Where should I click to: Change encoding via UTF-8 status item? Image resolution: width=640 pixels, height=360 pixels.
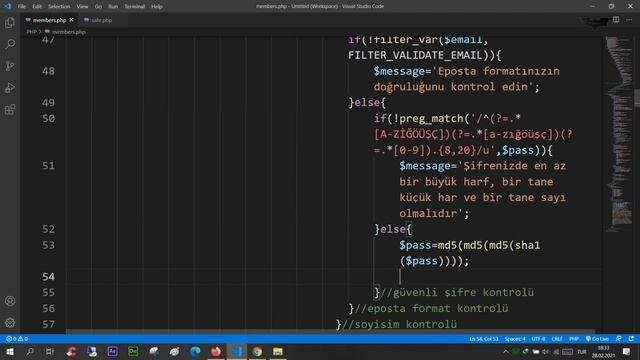538,339
